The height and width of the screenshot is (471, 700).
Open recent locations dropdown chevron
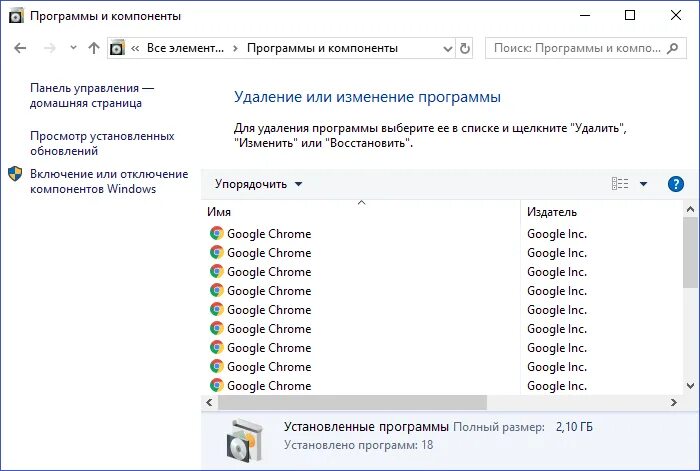click(x=73, y=47)
